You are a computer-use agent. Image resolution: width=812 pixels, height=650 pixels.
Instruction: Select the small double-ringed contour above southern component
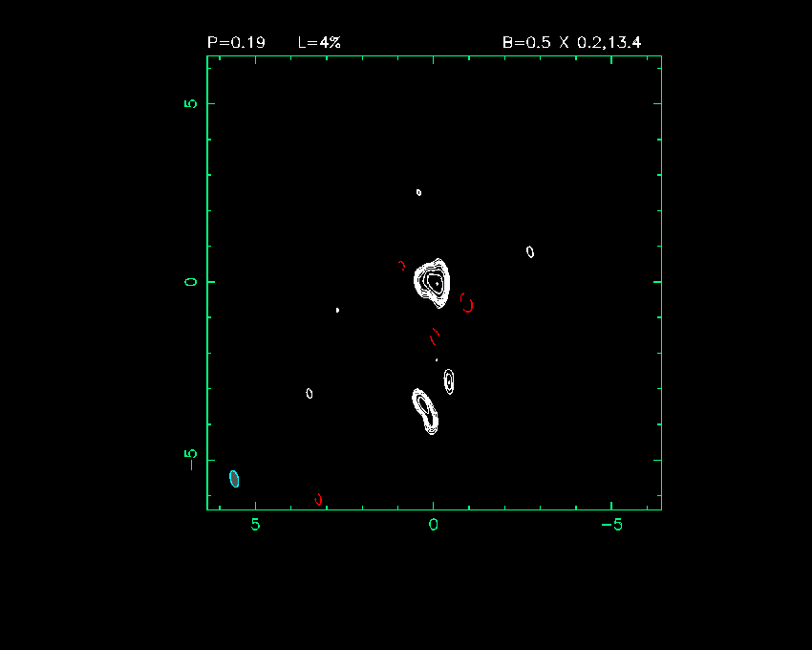point(449,381)
